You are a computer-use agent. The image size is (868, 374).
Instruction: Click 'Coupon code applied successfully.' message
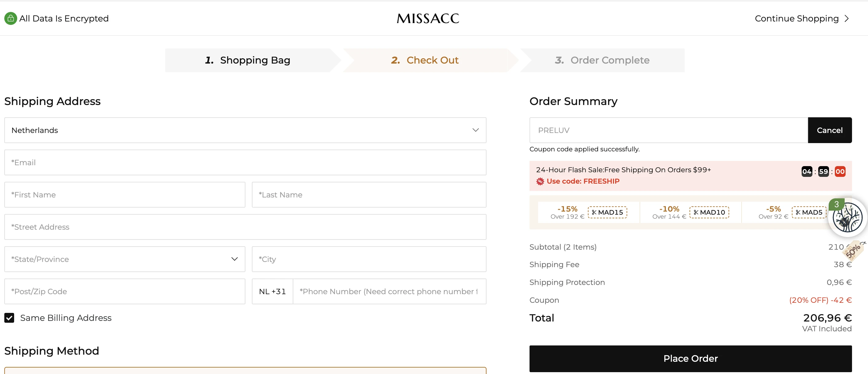coord(584,149)
